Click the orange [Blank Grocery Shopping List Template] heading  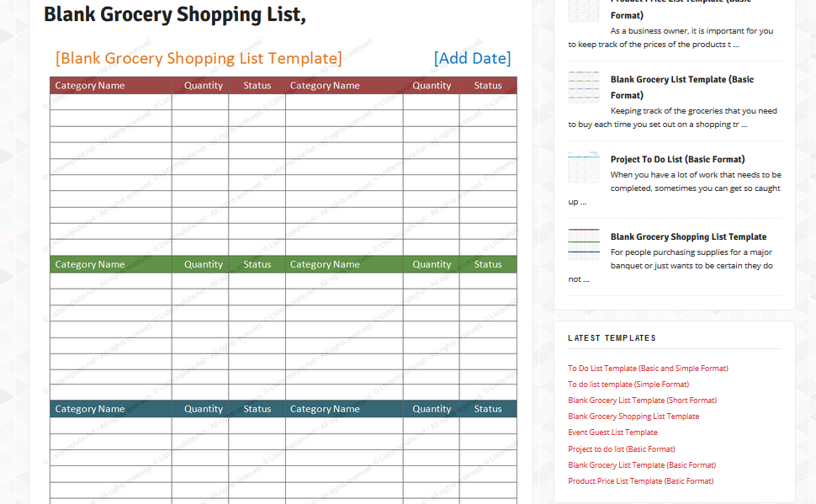coord(199,58)
